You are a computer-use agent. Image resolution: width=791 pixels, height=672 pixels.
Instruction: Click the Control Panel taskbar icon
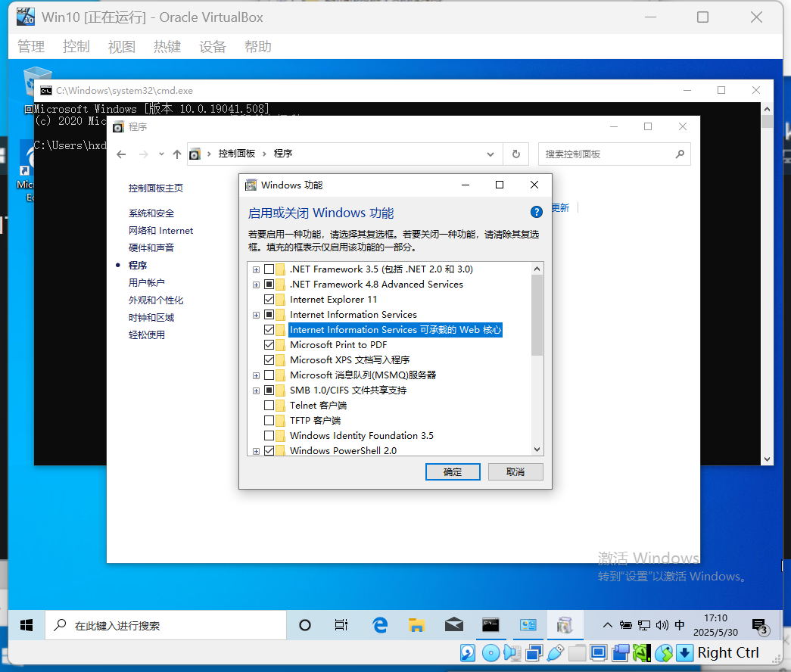[x=528, y=625]
